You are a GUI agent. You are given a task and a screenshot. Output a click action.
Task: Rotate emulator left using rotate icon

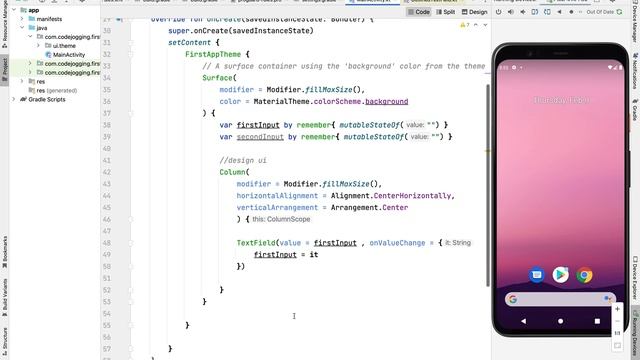[x=535, y=12]
